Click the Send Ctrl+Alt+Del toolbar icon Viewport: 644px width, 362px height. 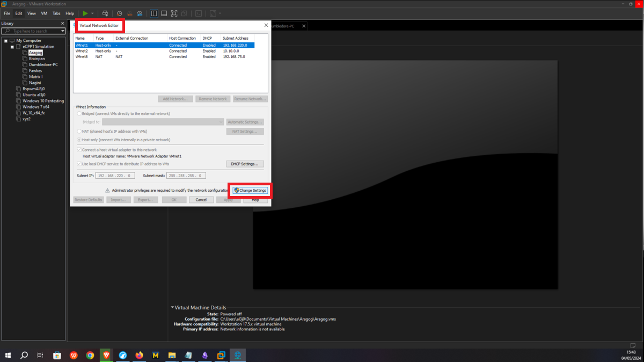click(x=105, y=13)
